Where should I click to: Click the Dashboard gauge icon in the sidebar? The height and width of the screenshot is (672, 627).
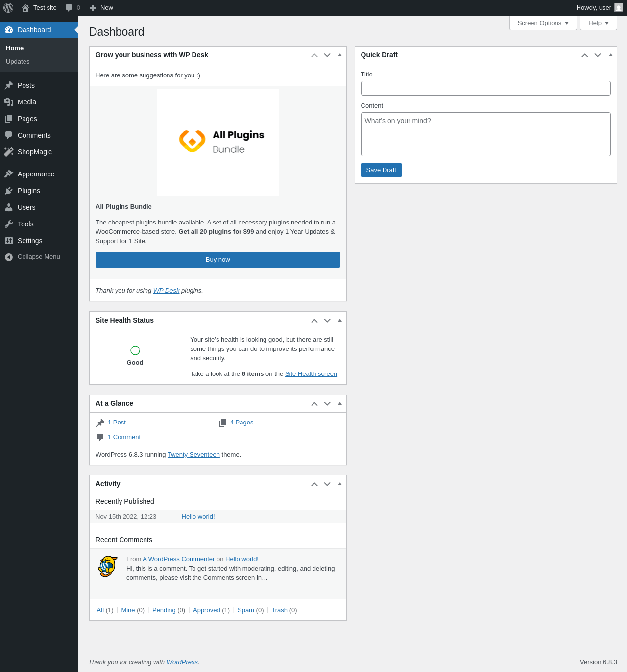click(x=9, y=30)
